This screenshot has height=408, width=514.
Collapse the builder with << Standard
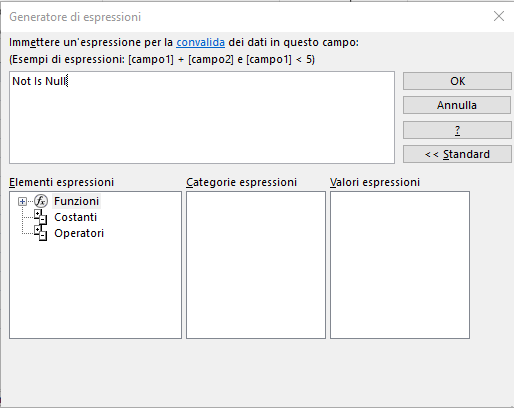457,154
